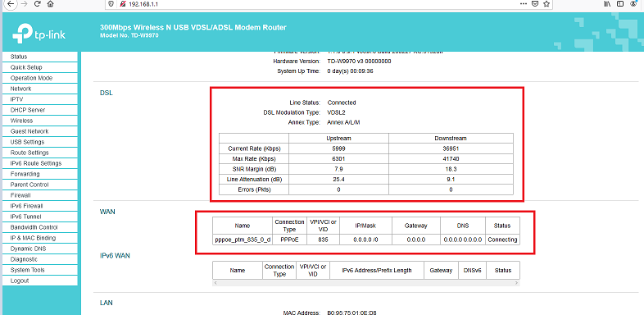The image size is (644, 315).
Task: Open the Forwarding menu
Action: [x=40, y=174]
